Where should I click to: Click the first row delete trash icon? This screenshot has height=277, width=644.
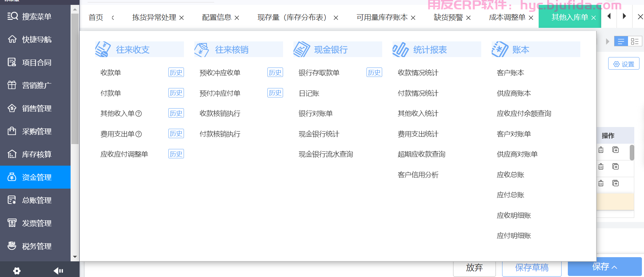pyautogui.click(x=601, y=150)
